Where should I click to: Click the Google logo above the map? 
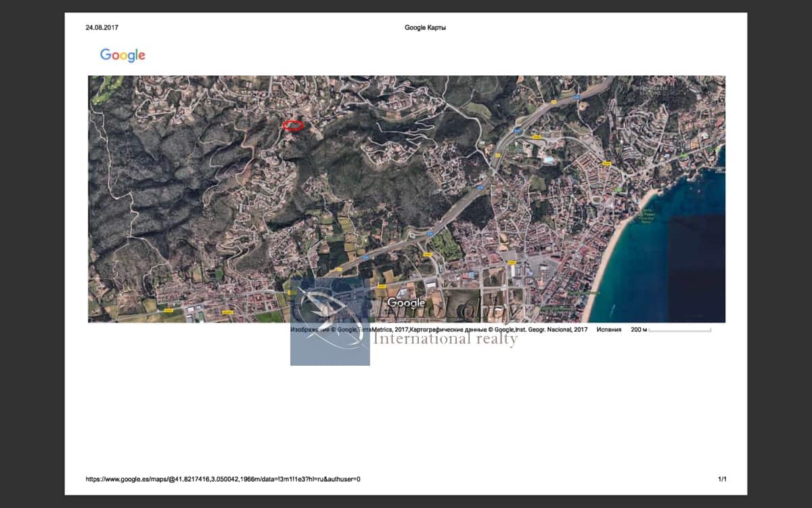(123, 55)
